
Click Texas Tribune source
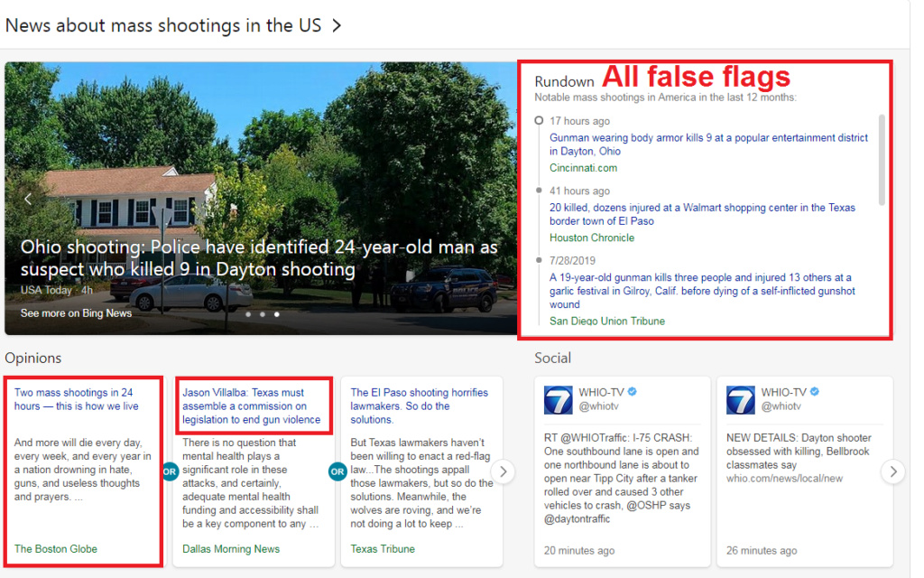tap(383, 549)
